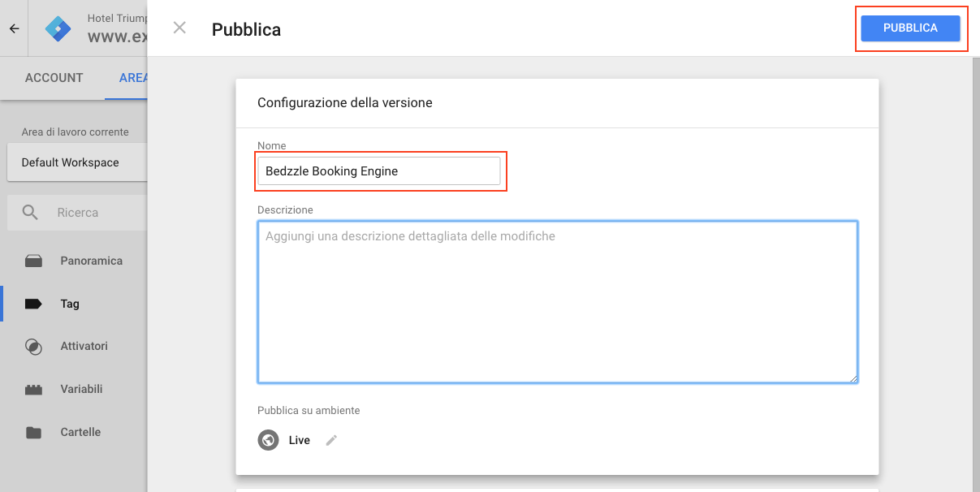The image size is (980, 492).
Task: Switch to the AREA tab
Action: click(133, 78)
